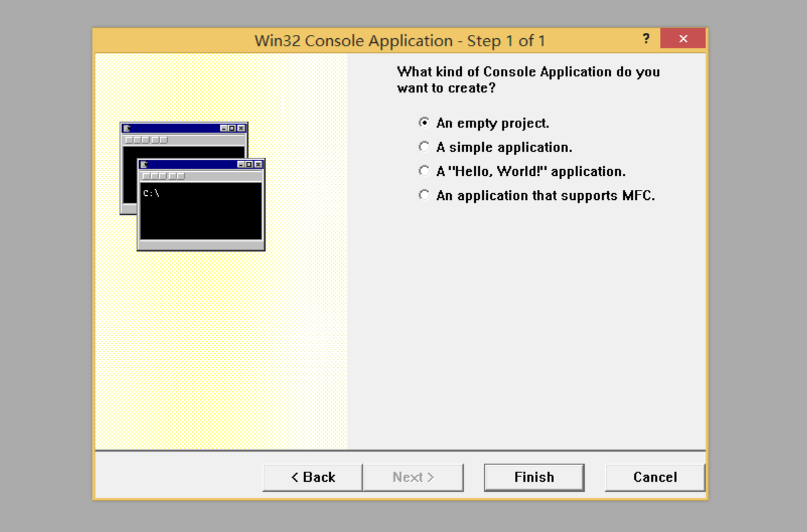Viewport: 807px width, 532px height.
Task: Click the front console illustration's close box
Action: tap(258, 164)
